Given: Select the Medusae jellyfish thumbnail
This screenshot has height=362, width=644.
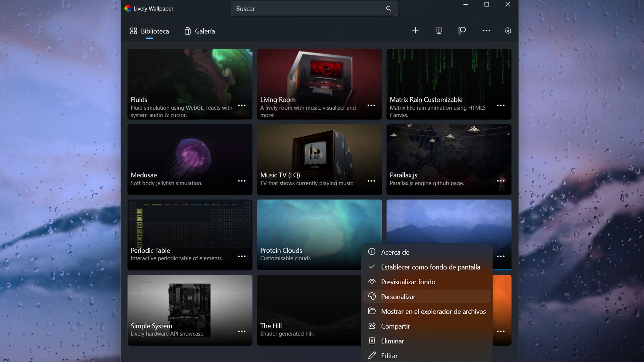Looking at the screenshot, I should pyautogui.click(x=190, y=159).
